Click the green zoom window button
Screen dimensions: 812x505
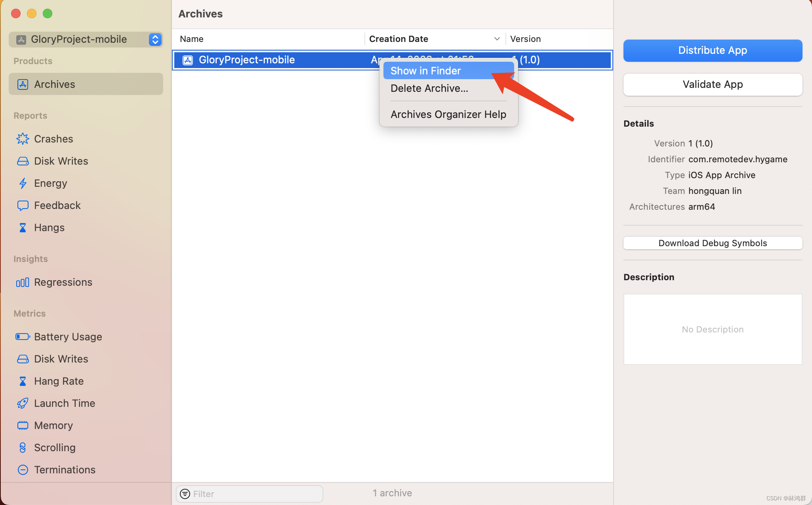click(x=48, y=13)
